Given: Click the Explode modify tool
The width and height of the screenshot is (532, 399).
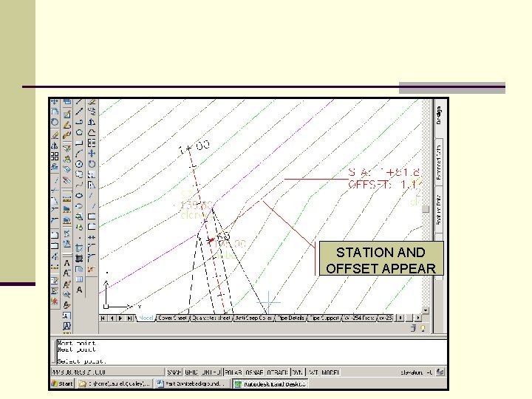Looking at the screenshot, I should (91, 270).
